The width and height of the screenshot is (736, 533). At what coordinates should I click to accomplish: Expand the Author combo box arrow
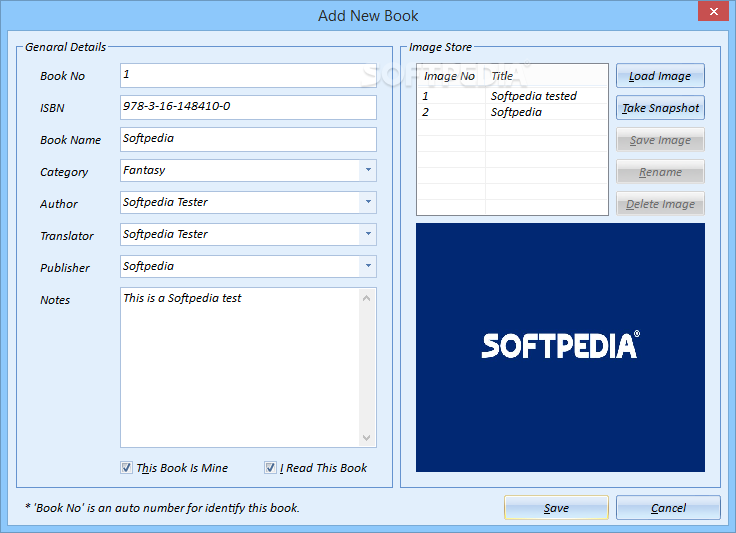point(368,202)
